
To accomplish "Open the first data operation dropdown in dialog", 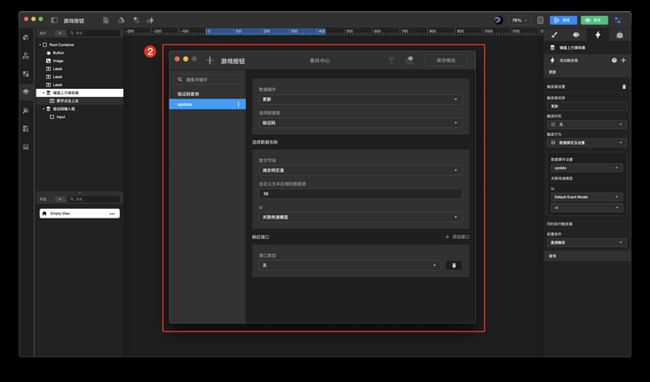I will (x=360, y=99).
